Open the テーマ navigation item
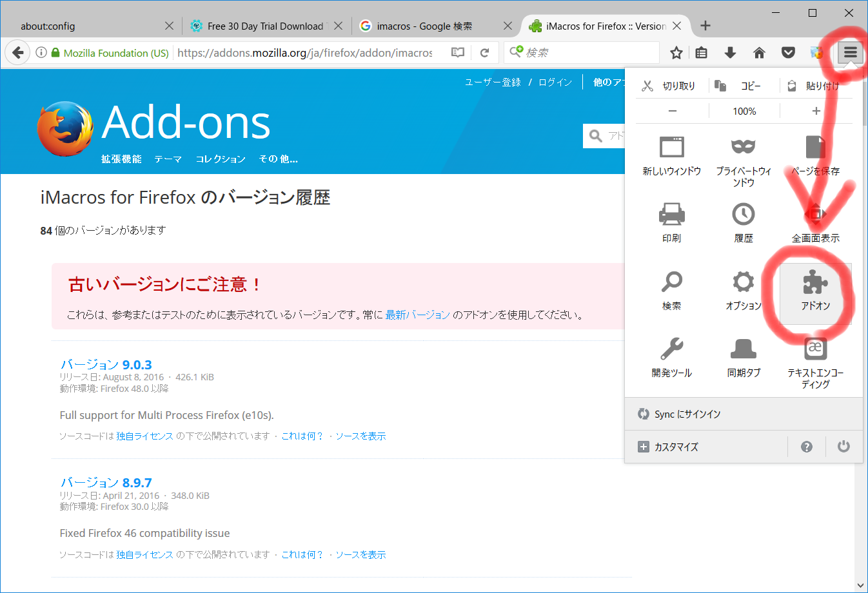Screen dimensions: 868x593 point(168,159)
